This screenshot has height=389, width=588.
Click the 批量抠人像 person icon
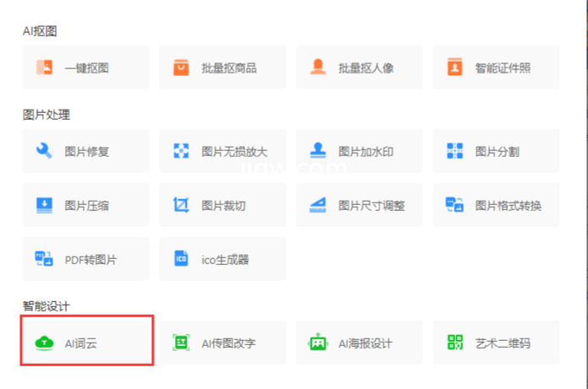click(x=318, y=68)
